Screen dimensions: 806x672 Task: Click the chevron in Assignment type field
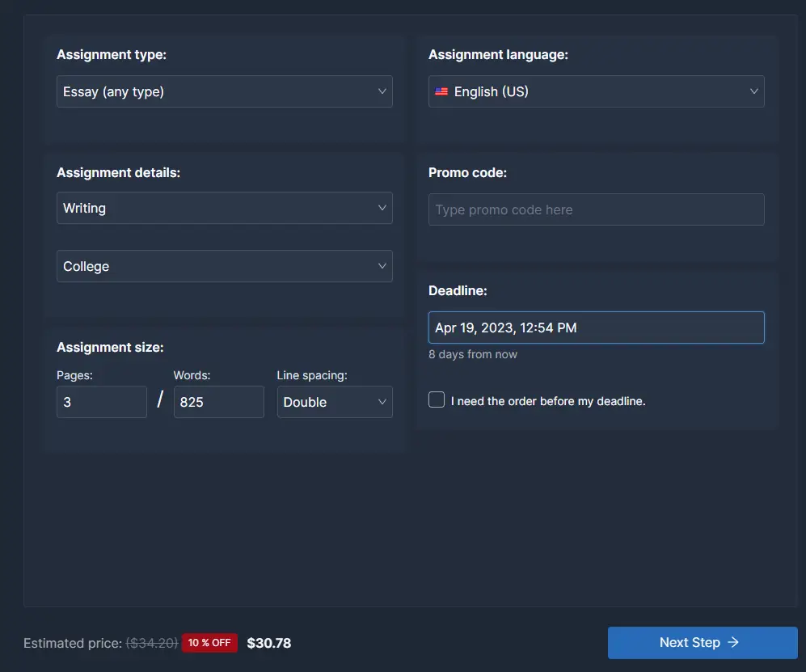point(382,91)
